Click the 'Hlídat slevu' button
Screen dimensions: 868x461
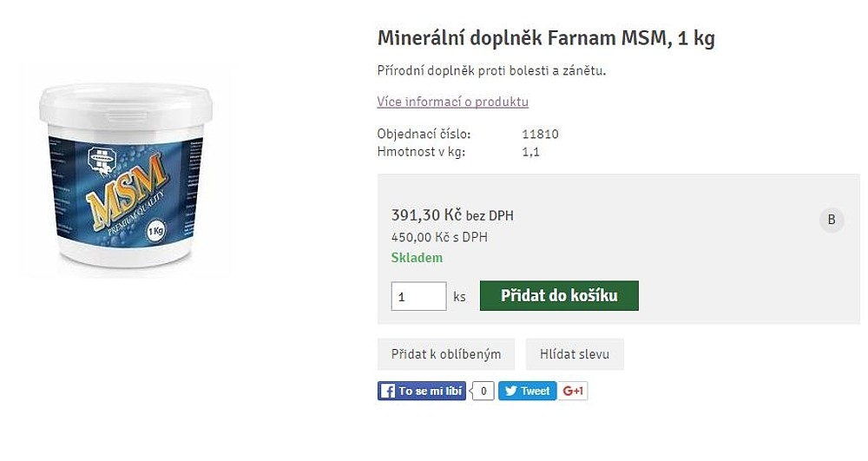coord(574,354)
